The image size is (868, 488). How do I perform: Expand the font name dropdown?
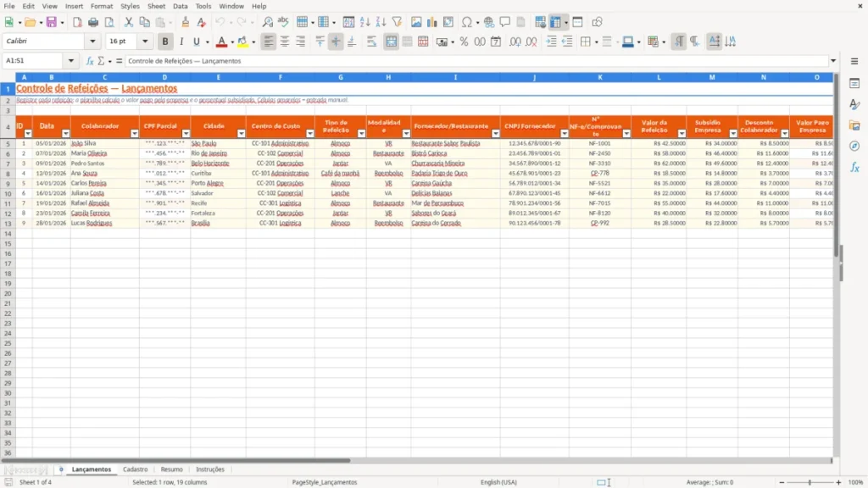[92, 42]
